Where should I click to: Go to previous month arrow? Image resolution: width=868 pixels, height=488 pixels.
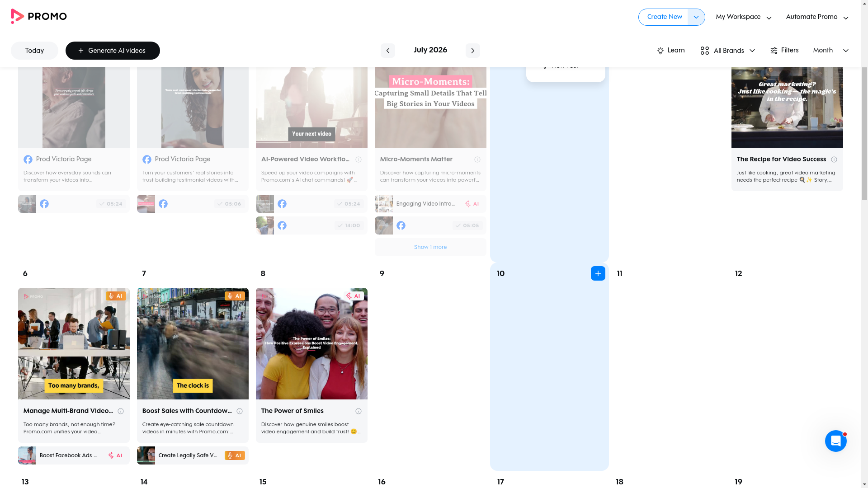point(387,51)
